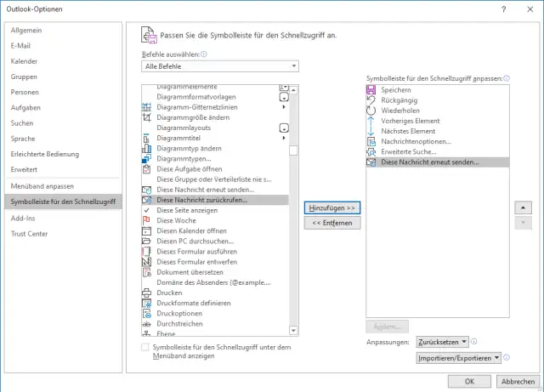
Task: Click the commands list scrollbar down arrow
Action: [x=294, y=331]
